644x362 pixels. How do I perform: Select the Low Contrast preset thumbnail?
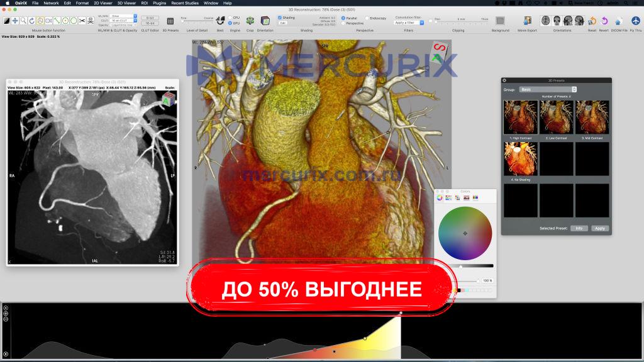pos(556,118)
